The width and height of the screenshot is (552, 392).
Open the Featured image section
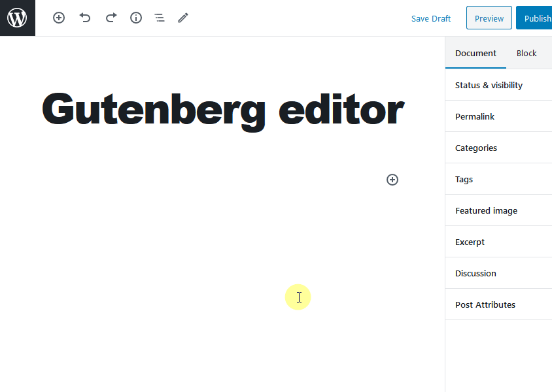(x=486, y=210)
